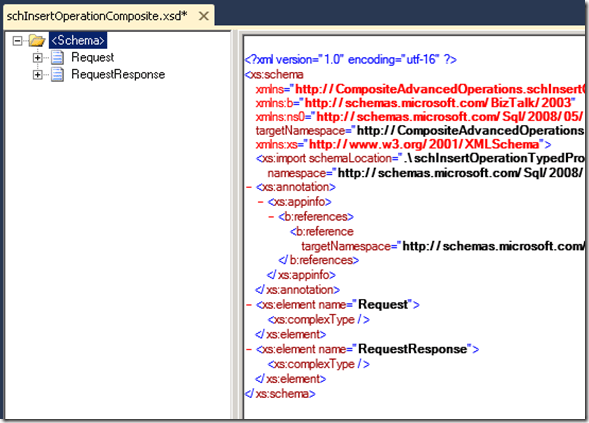Viewport: 589px width, 423px height.
Task: Collapse the xs:annotation XML node
Action: tap(249, 187)
